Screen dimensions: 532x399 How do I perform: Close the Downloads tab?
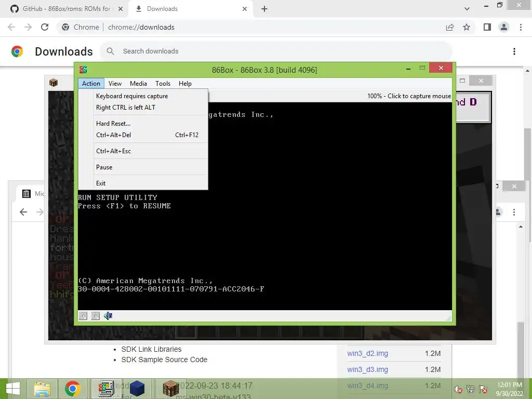245,9
